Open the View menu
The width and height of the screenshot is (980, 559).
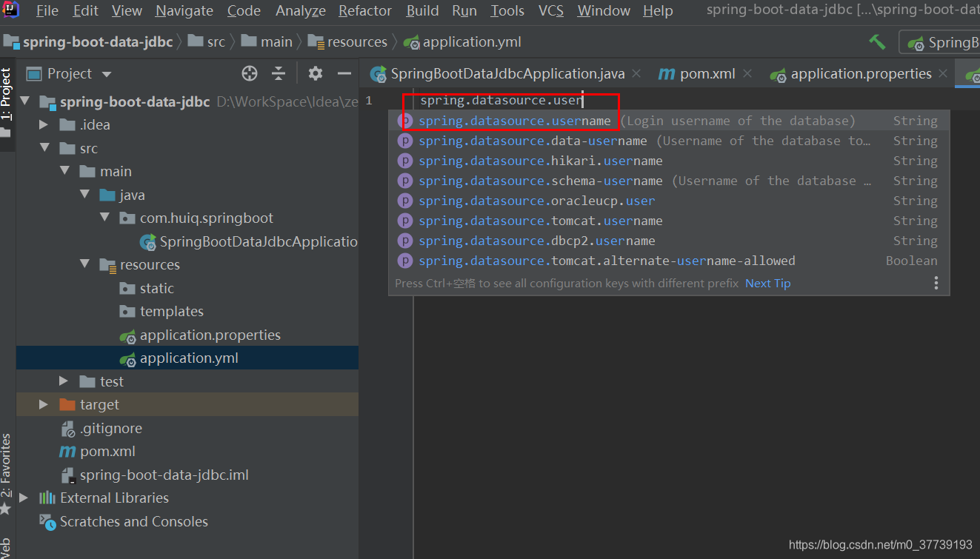point(127,10)
